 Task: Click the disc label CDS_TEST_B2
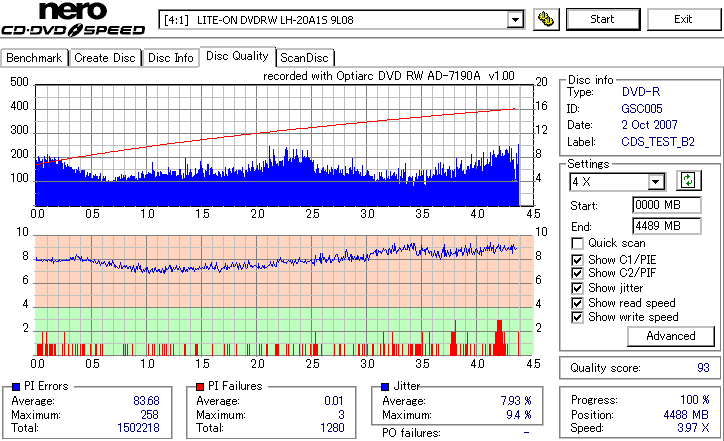(x=658, y=142)
